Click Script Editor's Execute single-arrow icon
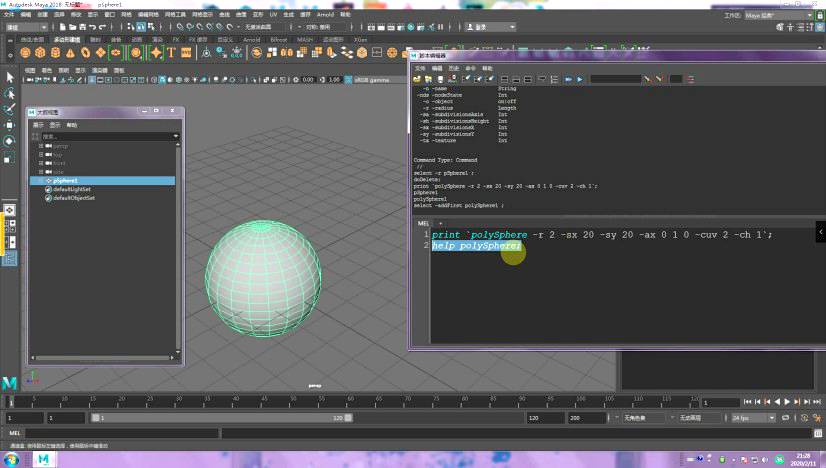 point(579,79)
